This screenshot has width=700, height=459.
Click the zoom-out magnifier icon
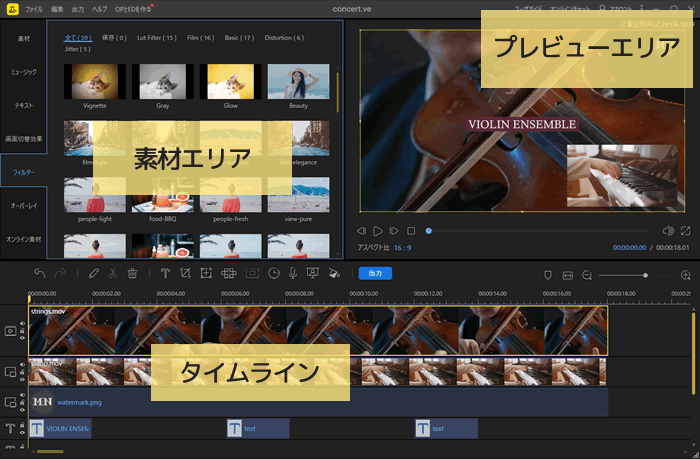587,274
